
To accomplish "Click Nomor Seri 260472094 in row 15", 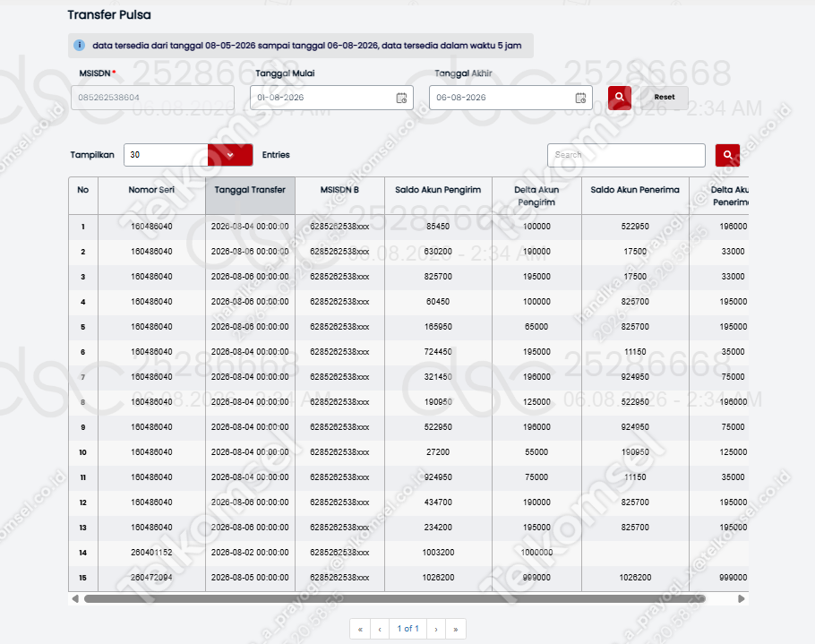I will click(x=151, y=578).
